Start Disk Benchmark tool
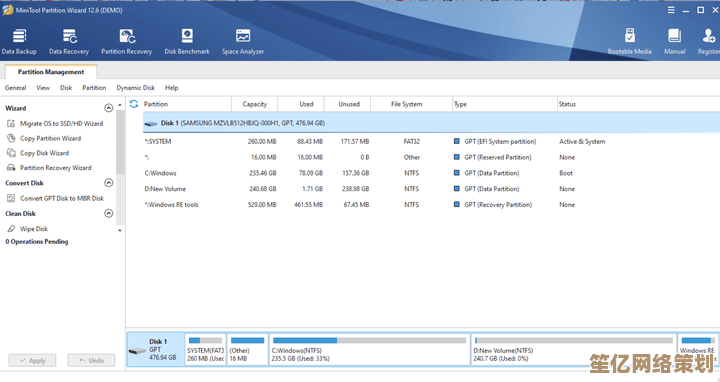The height and width of the screenshot is (382, 720). pos(187,41)
